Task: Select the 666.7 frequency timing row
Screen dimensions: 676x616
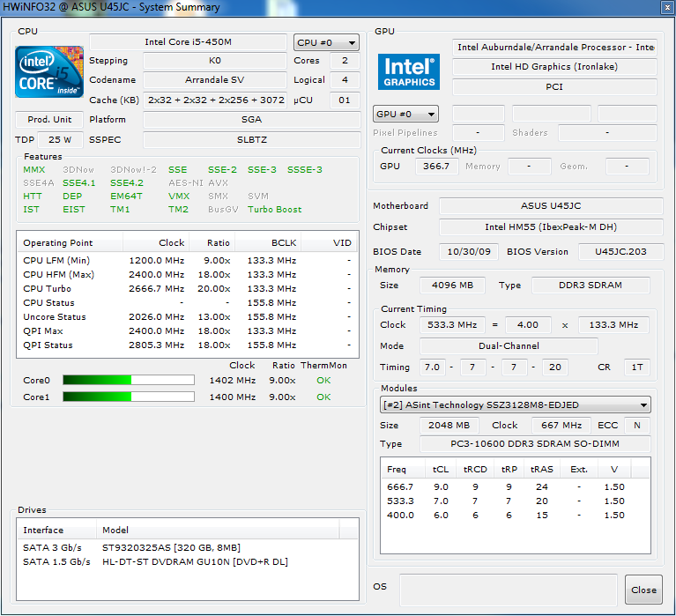Action: (516, 486)
